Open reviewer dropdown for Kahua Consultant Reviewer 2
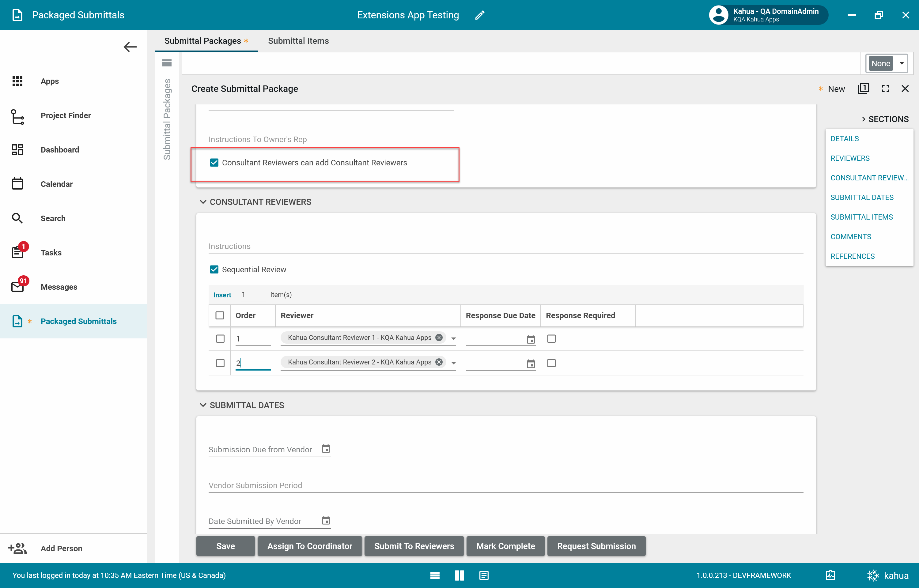 454,363
